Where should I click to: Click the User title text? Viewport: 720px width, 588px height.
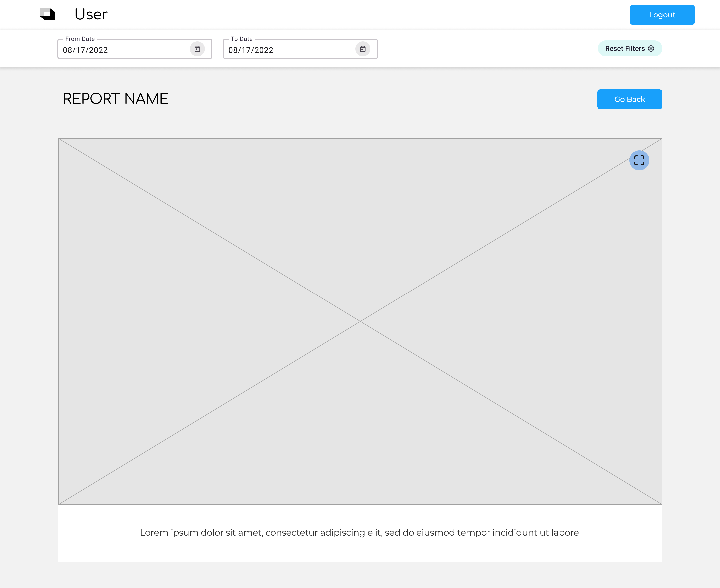(x=91, y=14)
